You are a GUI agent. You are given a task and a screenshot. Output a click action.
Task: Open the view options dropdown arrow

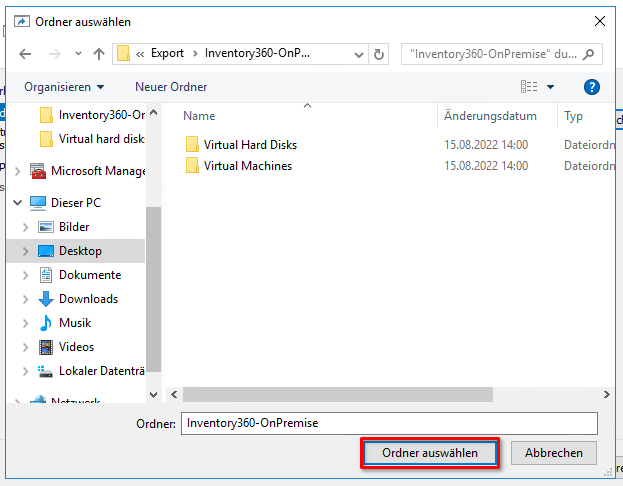(550, 87)
